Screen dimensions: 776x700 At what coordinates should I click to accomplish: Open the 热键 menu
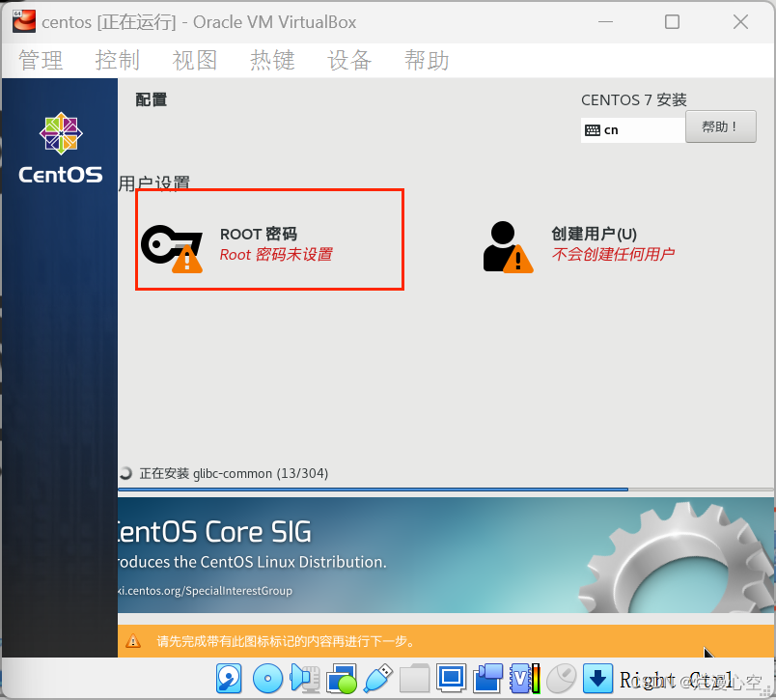click(272, 61)
